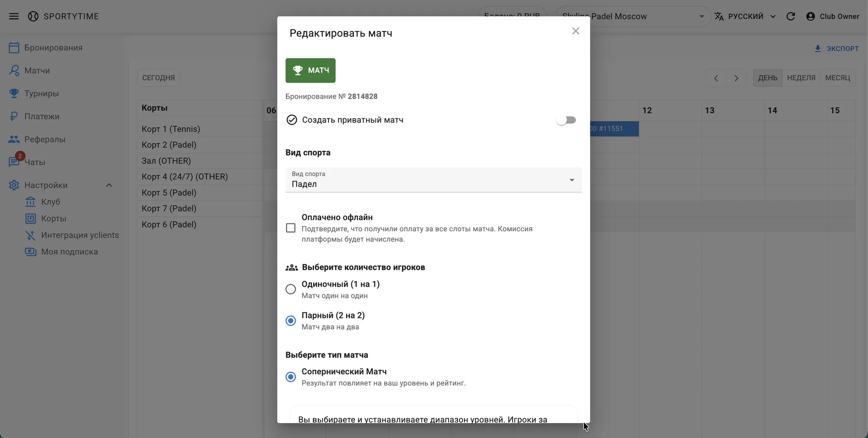The width and height of the screenshot is (868, 438).
Task: Switch calendar to МЕСЯЦ view
Action: 837,78
